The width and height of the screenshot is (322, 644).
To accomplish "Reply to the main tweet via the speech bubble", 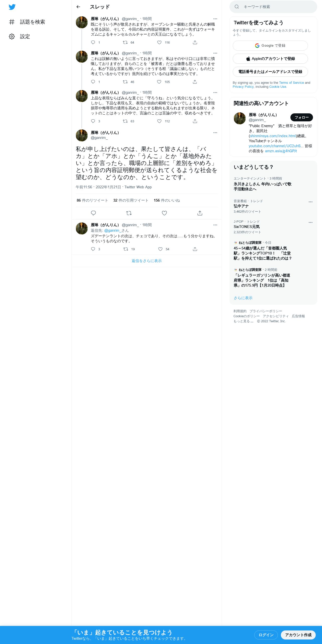I will (93, 213).
